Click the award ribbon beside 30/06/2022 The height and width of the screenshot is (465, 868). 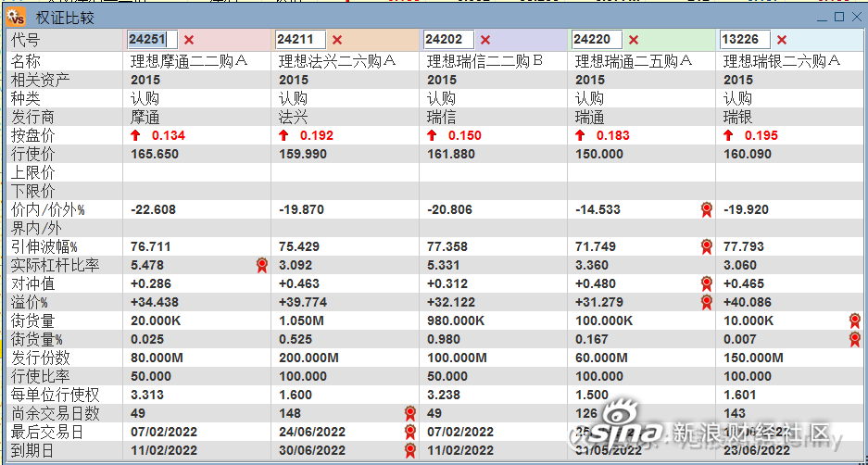pyautogui.click(x=410, y=450)
